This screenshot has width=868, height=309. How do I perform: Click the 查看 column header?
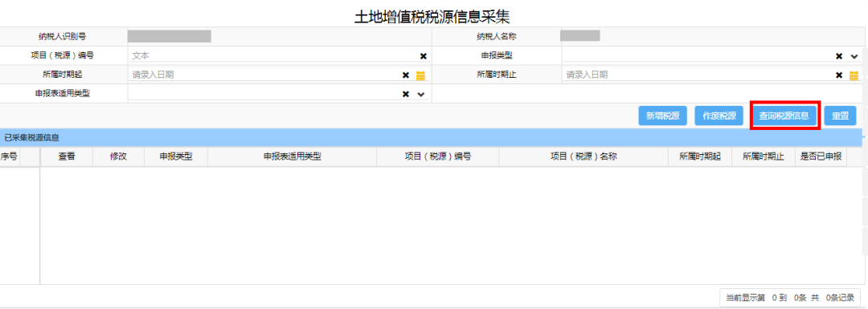coord(67,157)
